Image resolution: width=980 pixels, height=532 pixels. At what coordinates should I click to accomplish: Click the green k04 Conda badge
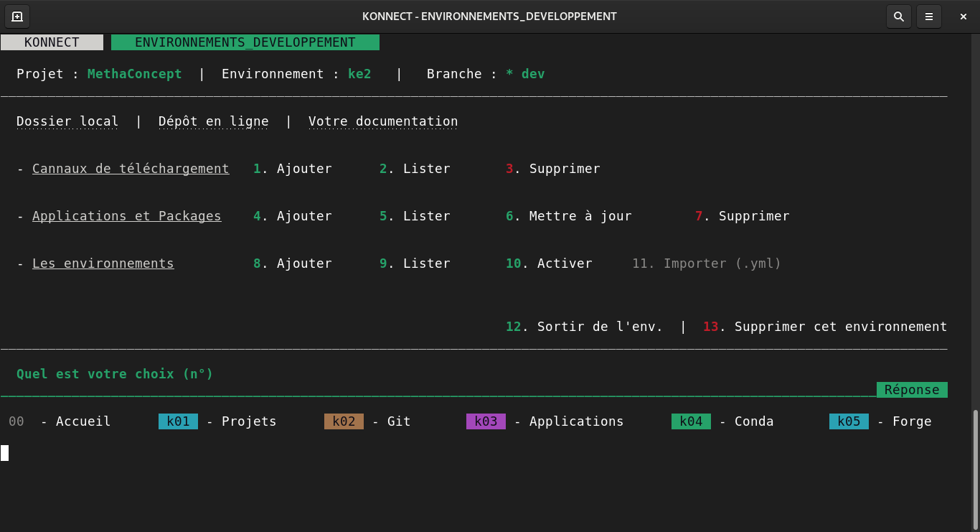coord(691,421)
